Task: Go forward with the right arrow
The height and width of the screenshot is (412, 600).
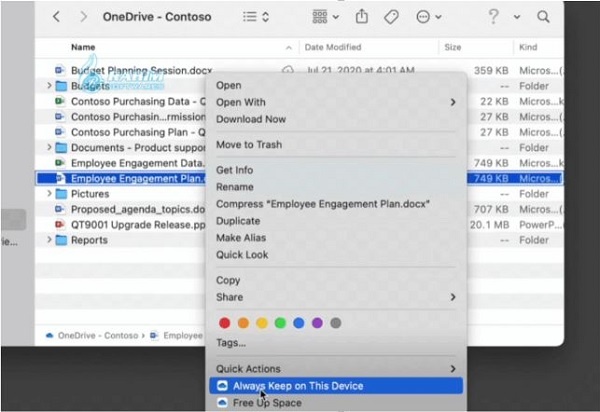Action: click(x=83, y=16)
